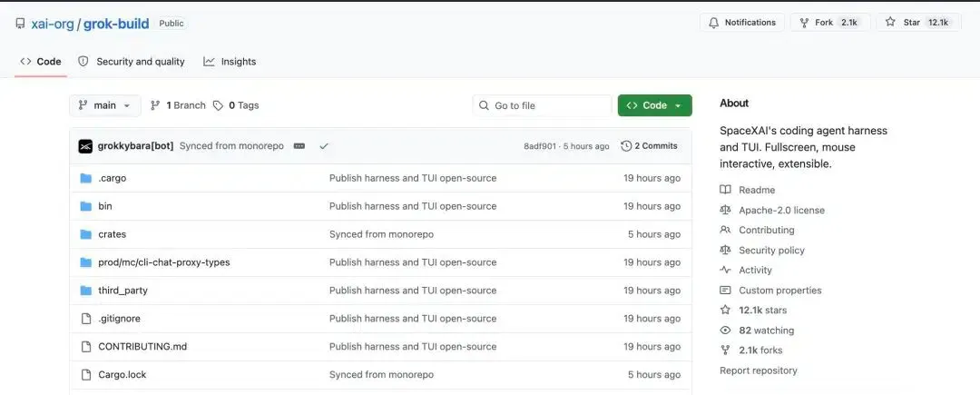Image resolution: width=980 pixels, height=395 pixels.
Task: Open the xai-org organization link
Action: click(x=54, y=24)
